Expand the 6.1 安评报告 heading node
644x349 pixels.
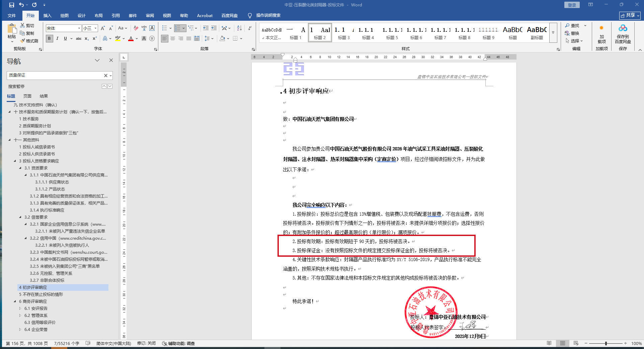(20, 309)
